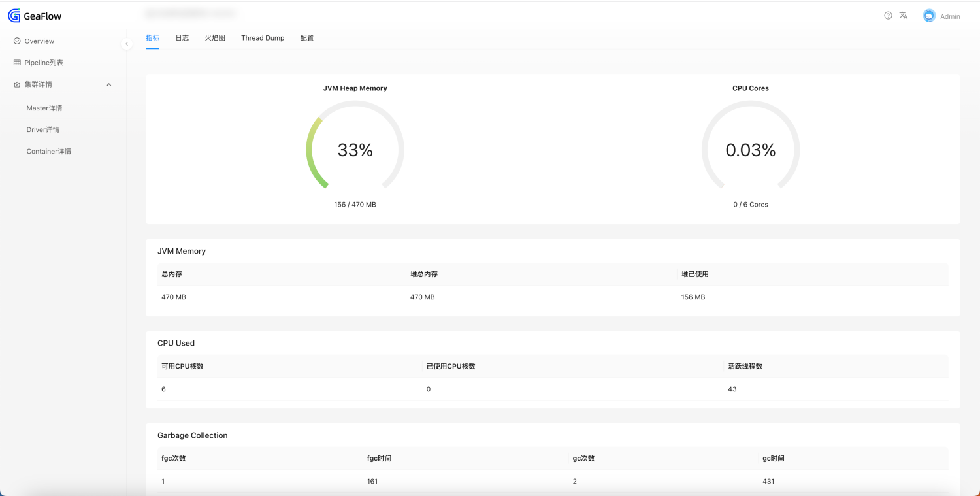Viewport: 980px width, 496px height.
Task: Navigate to Container详情 page
Action: click(x=48, y=151)
